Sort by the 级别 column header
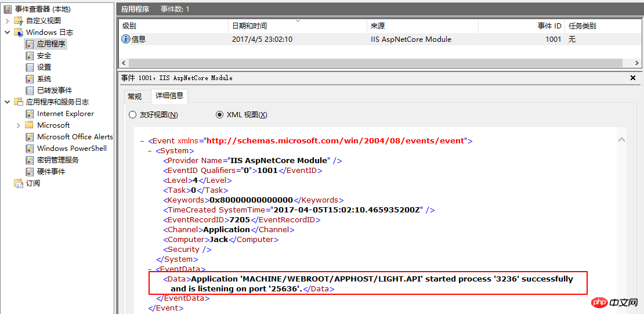This screenshot has width=644, height=314. pyautogui.click(x=173, y=26)
